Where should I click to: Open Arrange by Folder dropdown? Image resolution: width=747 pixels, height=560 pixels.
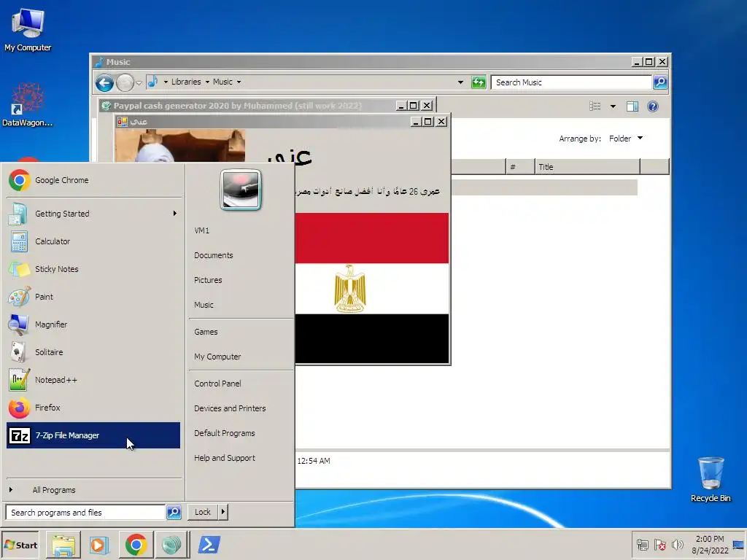[626, 139]
